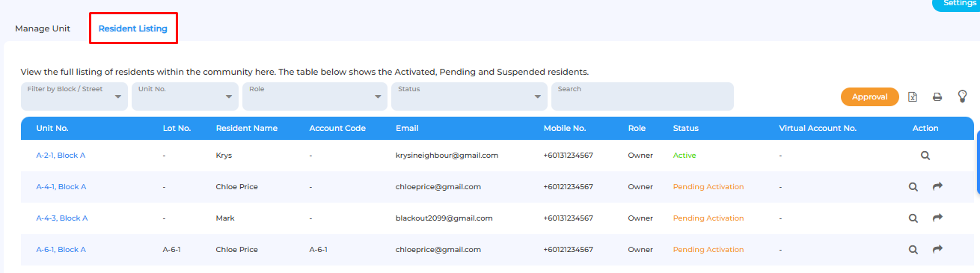The height and width of the screenshot is (273, 980).
Task: Expand the Status filter dropdown
Action: pos(469,96)
